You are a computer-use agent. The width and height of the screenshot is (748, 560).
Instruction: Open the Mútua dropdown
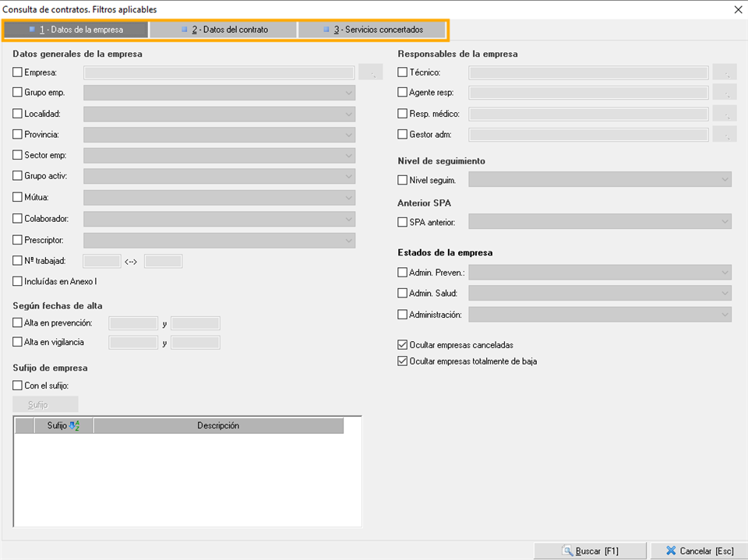point(348,198)
